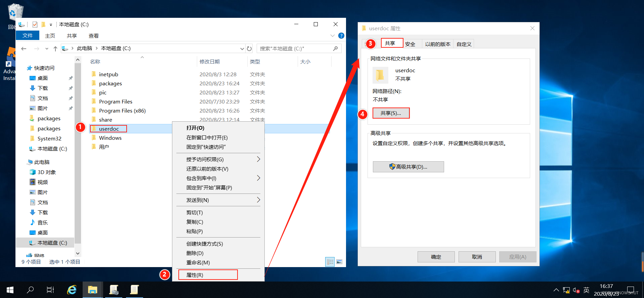Open the address bar history dropdown

[242, 49]
